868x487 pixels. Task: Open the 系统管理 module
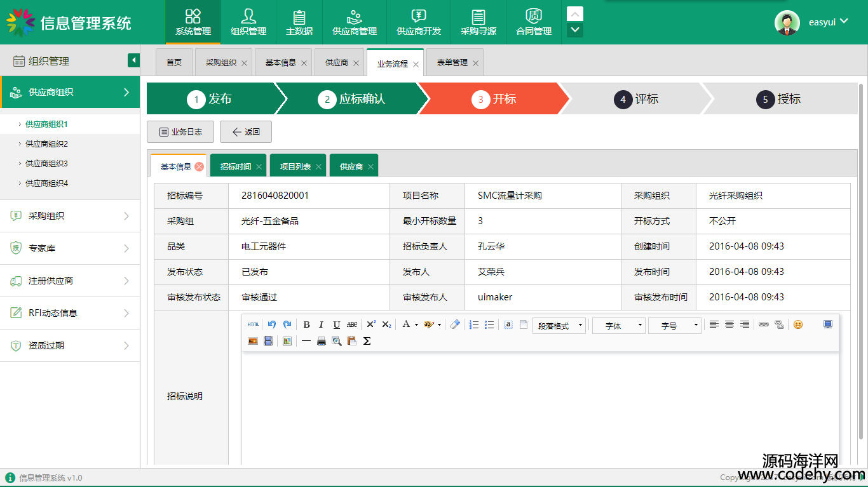pos(193,22)
